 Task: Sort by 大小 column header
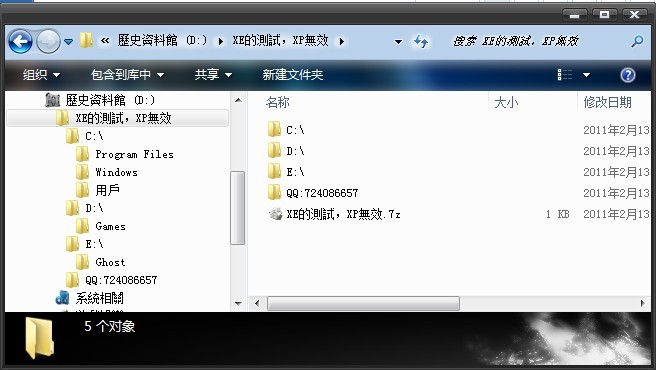506,102
